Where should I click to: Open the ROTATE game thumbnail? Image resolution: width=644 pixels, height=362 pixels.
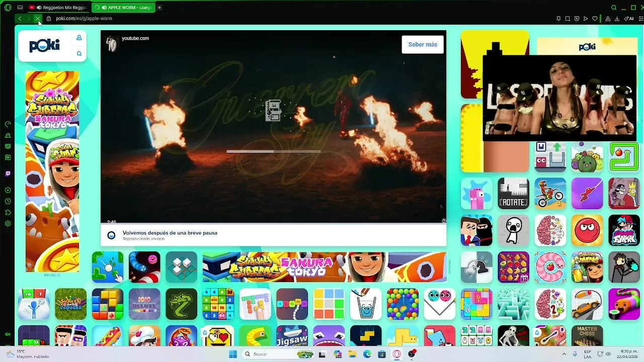(x=513, y=193)
